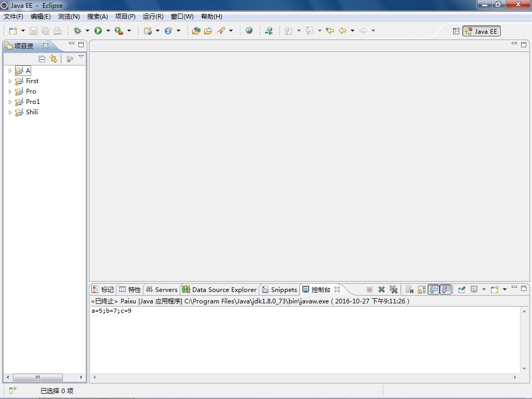
Task: Expand the Pro project node
Action: tap(10, 91)
